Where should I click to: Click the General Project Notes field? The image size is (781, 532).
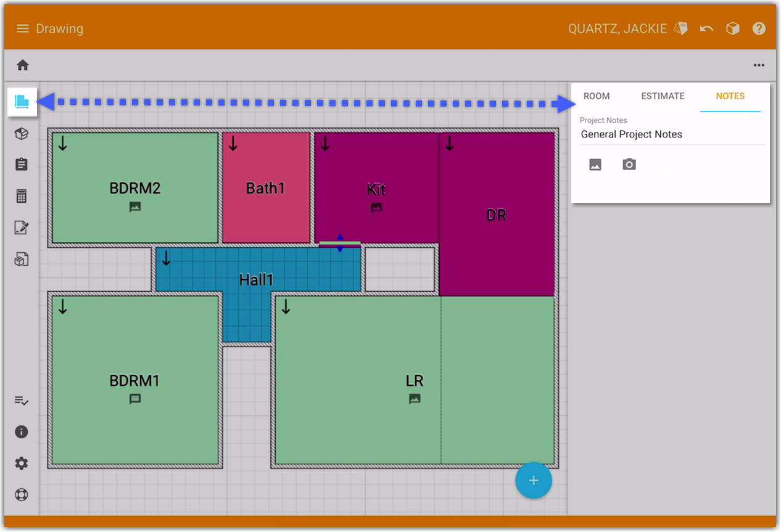pyautogui.click(x=672, y=134)
